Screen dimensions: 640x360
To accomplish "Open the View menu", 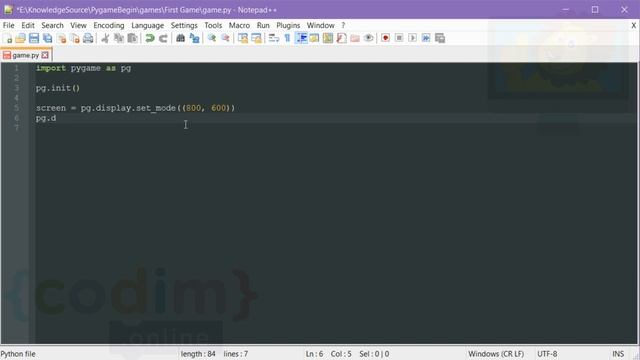I will pyautogui.click(x=78, y=25).
